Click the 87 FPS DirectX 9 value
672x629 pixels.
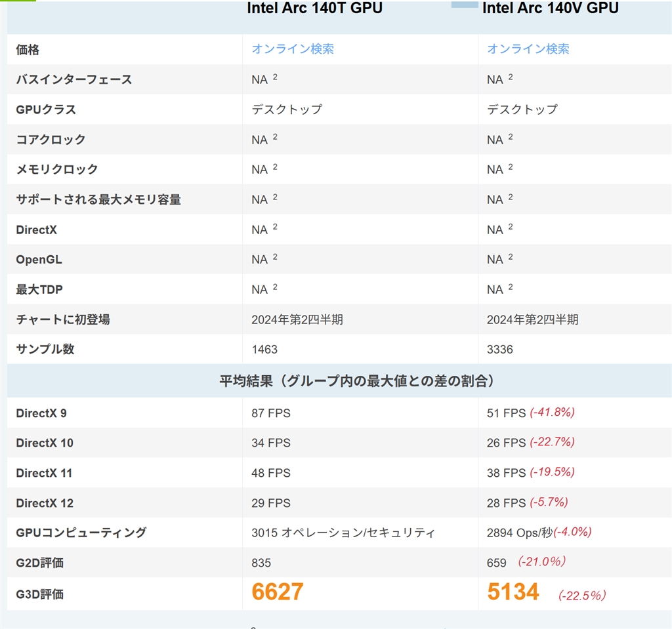[x=271, y=413]
